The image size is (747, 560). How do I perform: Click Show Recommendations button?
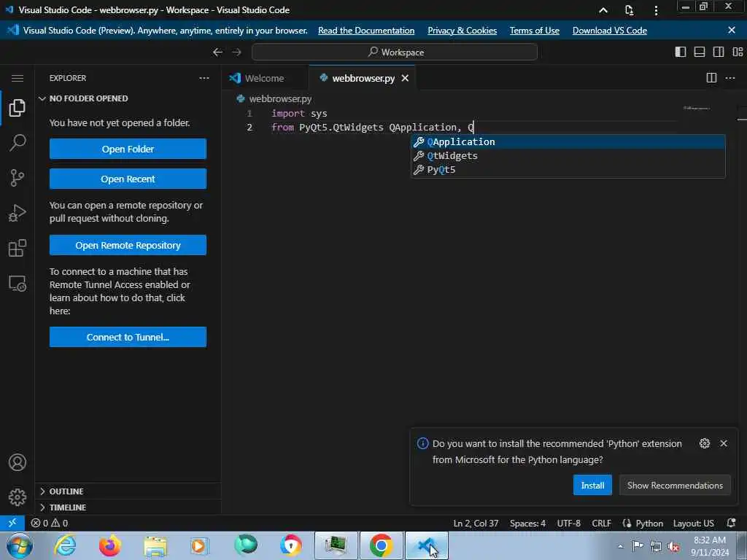(x=675, y=485)
